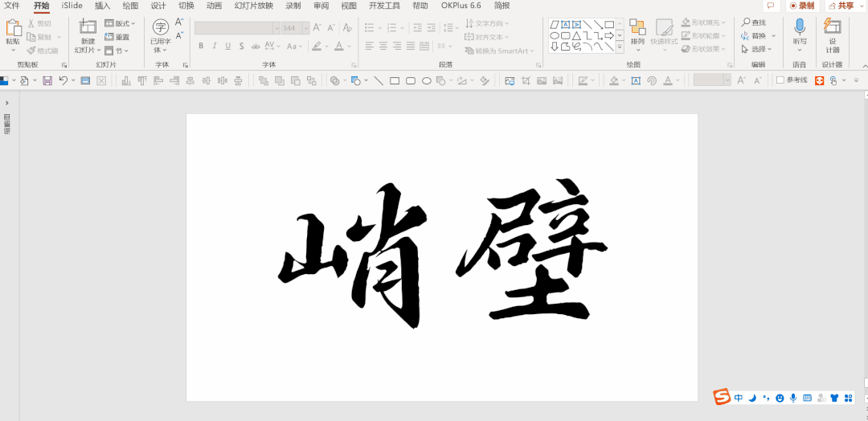This screenshot has width=868, height=421.
Task: Click the text box icon in quick toolbar
Action: tap(636, 81)
